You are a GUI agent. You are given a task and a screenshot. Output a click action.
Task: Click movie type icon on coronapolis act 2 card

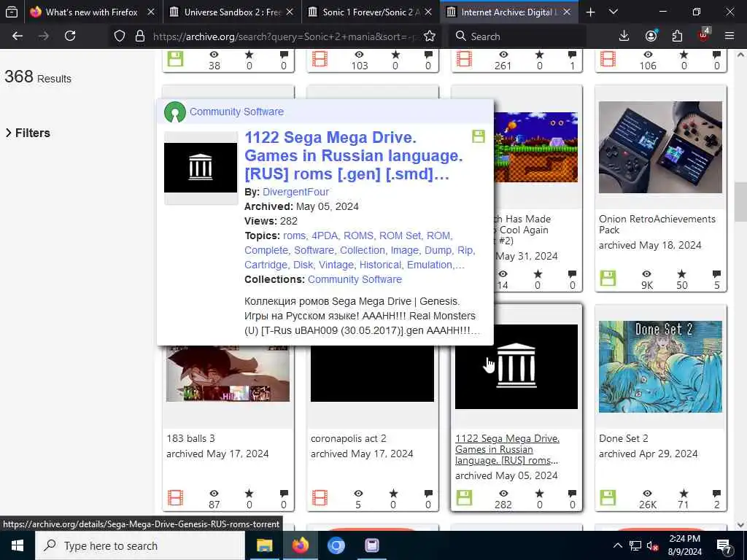tap(320, 497)
